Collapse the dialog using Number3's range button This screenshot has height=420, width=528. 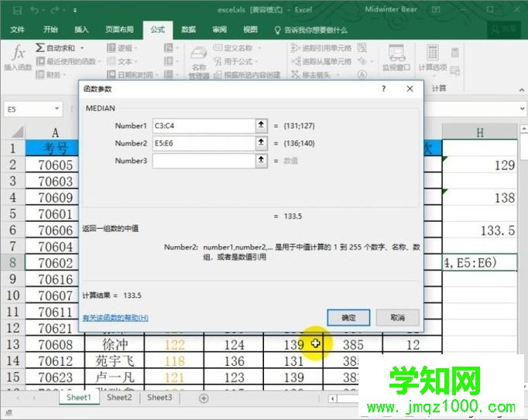[x=262, y=161]
